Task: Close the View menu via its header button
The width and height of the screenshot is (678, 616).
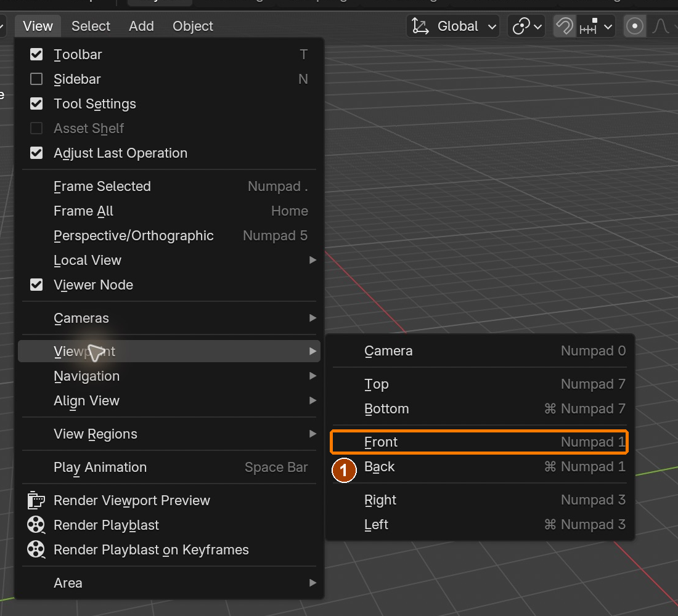Action: (38, 26)
